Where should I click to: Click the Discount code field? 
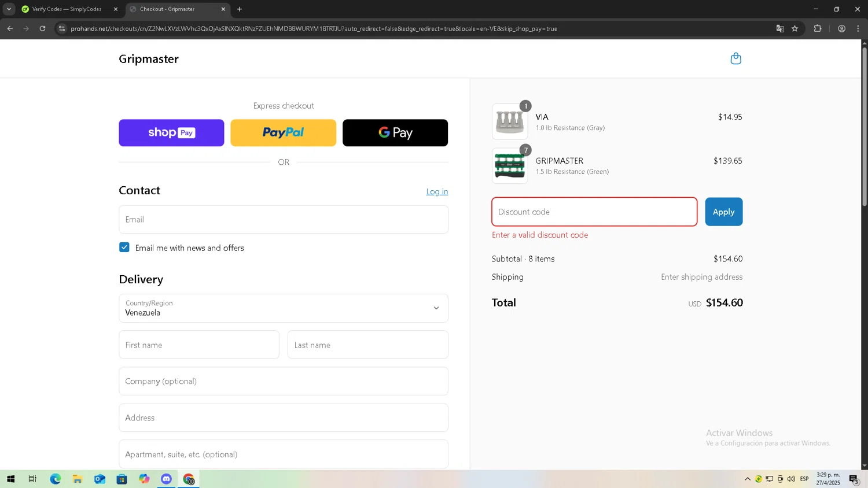point(594,212)
